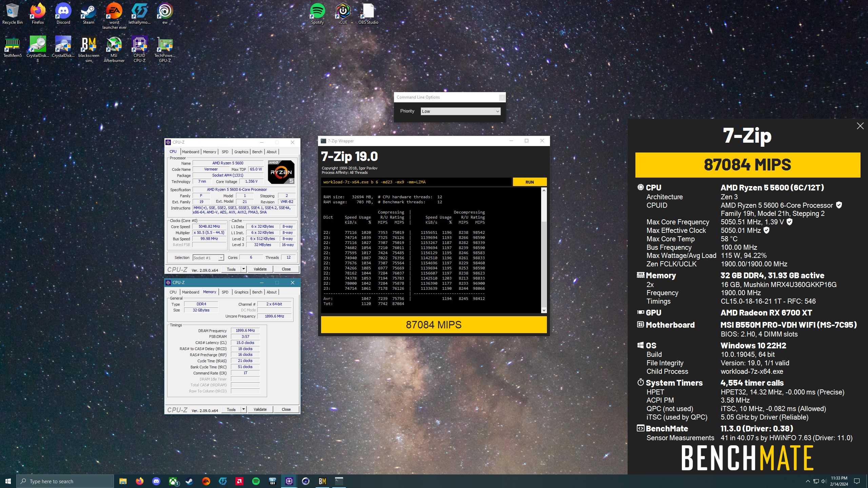Open the second CrystalDisk... desktop shortcut
Image resolution: width=868 pixels, height=488 pixels.
(63, 47)
